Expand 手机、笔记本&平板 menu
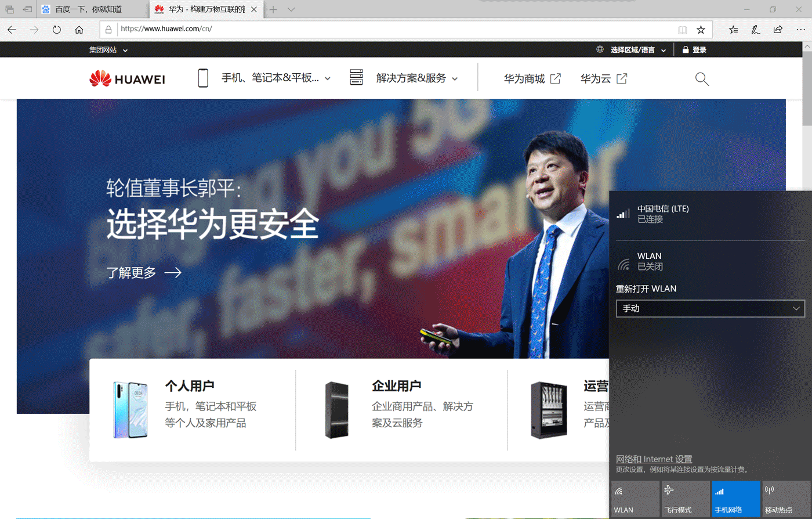812x519 pixels. point(276,78)
